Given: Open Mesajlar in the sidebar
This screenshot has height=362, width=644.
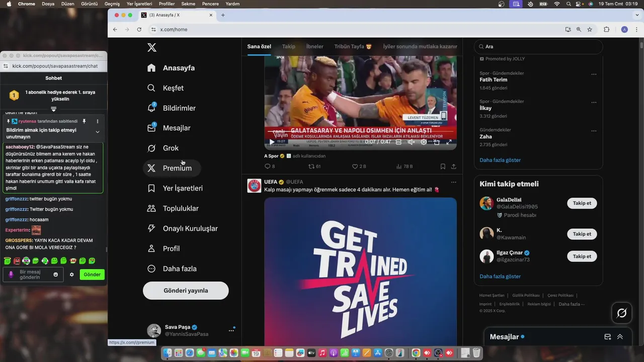Looking at the screenshot, I should click(169, 128).
